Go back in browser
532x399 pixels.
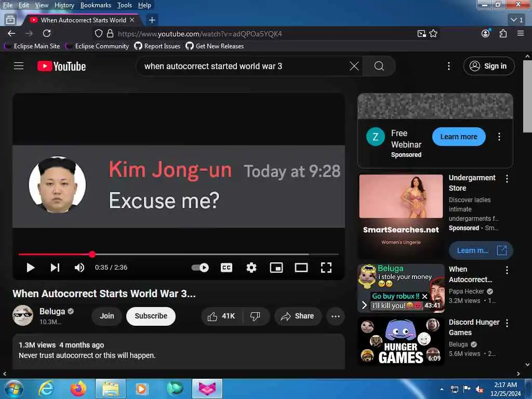[11, 34]
